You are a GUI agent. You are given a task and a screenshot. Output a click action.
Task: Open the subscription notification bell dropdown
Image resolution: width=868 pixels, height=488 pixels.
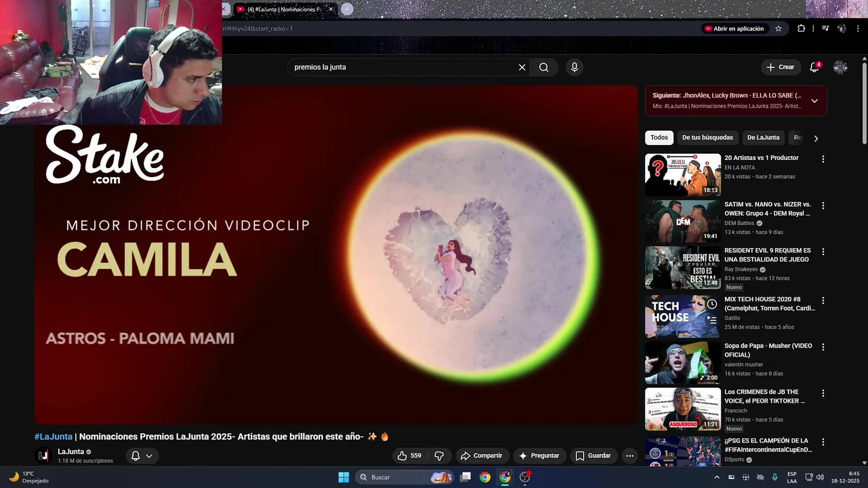pos(142,455)
